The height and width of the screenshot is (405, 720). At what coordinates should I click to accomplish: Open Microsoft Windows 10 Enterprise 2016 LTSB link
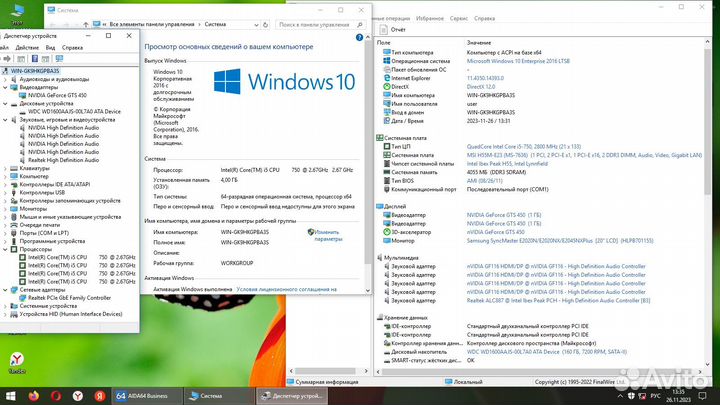coord(518,61)
